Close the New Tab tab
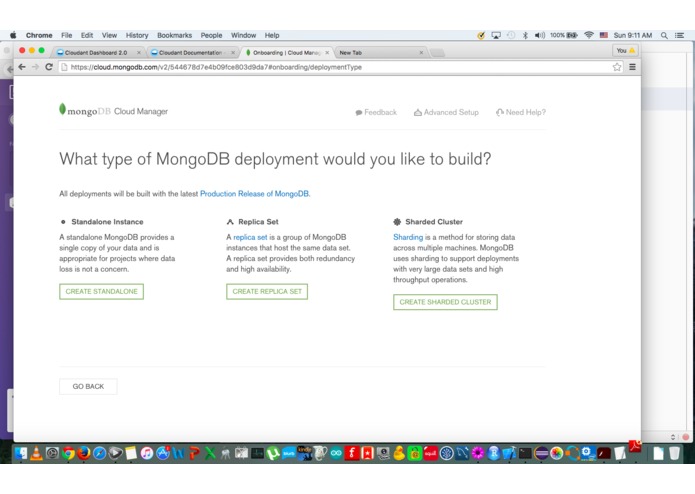This screenshot has width=695, height=494. [x=421, y=53]
